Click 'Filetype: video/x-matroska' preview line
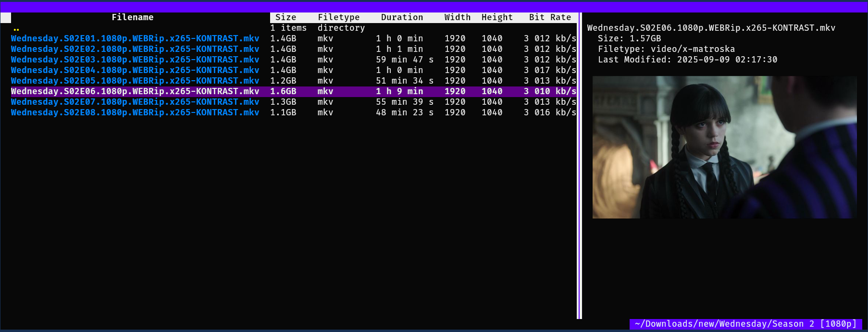Screen dimensions: 868x332 666,49
